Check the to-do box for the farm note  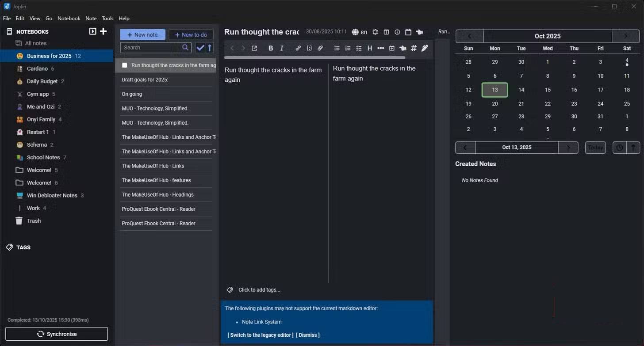[125, 65]
